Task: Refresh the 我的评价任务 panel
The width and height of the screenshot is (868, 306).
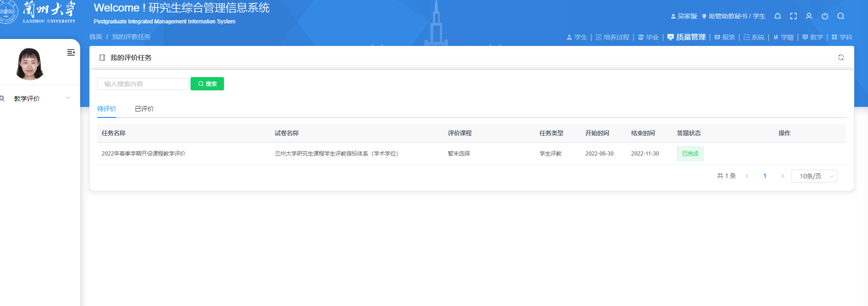Action: click(841, 57)
